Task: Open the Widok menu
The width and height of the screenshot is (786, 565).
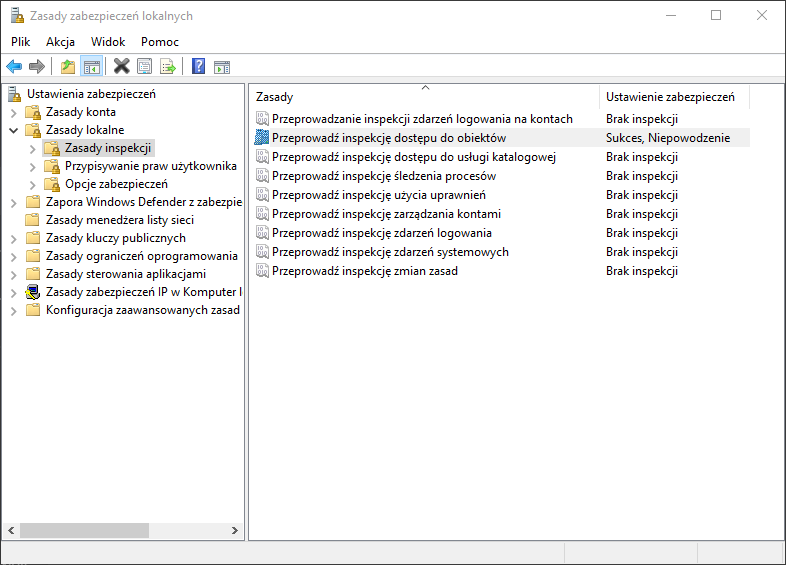Action: (108, 42)
